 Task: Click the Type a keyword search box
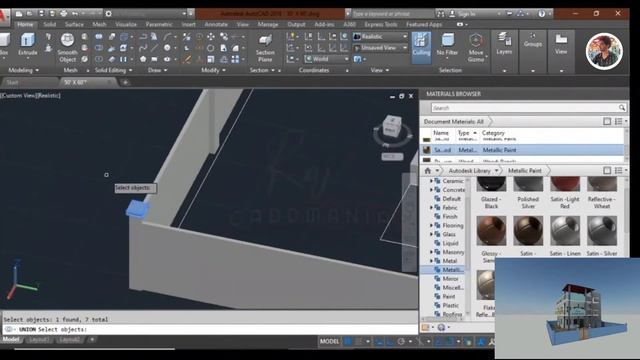[x=392, y=14]
